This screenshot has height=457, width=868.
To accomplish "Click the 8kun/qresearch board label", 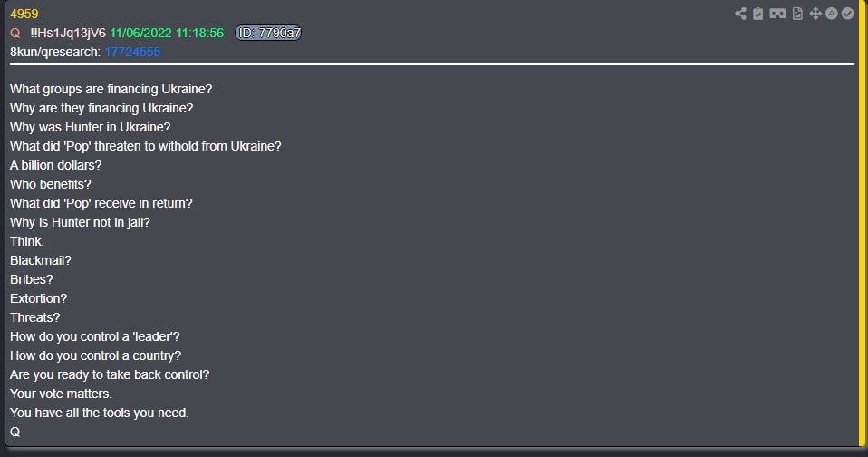I will tap(54, 52).
